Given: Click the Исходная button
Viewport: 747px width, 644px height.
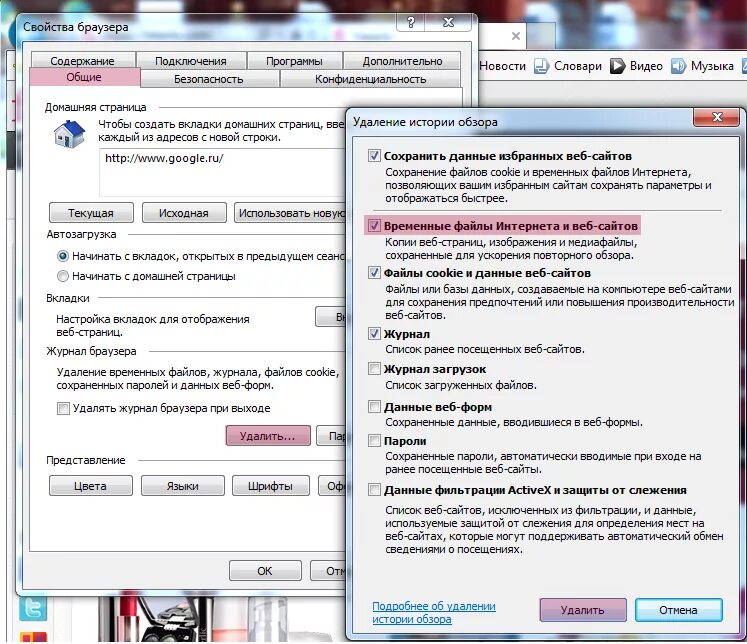Looking at the screenshot, I should [184, 213].
